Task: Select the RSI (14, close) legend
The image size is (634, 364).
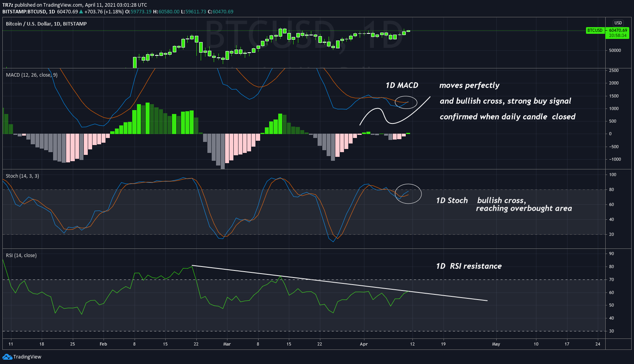Action: coord(21,255)
